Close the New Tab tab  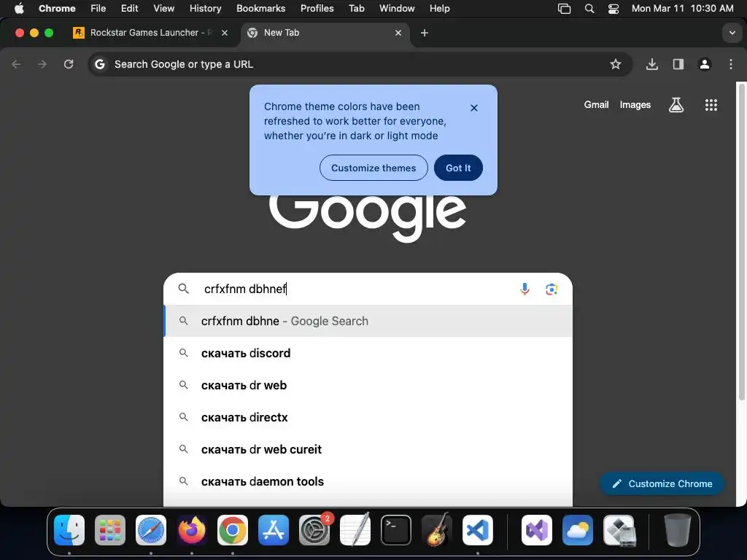pos(398,33)
